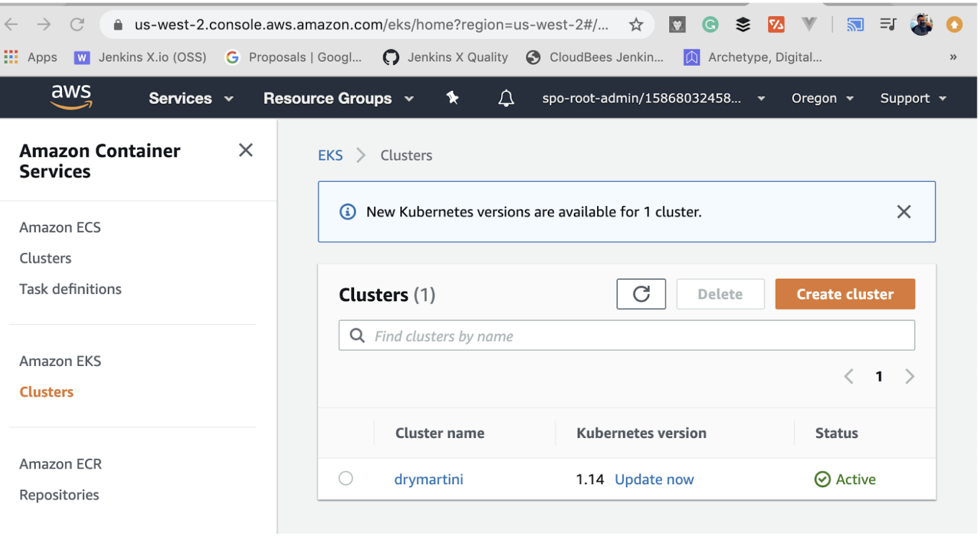This screenshot has width=980, height=540.
Task: Bookmark page with the star icon
Action: point(636,24)
